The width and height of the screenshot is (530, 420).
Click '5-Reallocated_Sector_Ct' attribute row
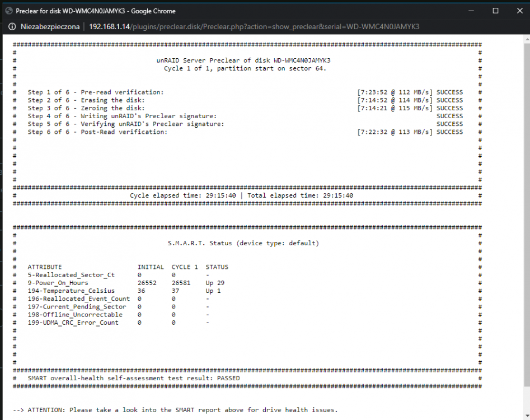tap(71, 275)
